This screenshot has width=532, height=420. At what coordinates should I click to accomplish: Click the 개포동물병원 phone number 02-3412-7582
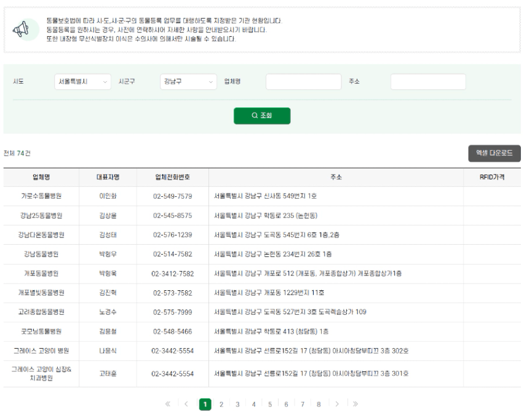coord(173,273)
